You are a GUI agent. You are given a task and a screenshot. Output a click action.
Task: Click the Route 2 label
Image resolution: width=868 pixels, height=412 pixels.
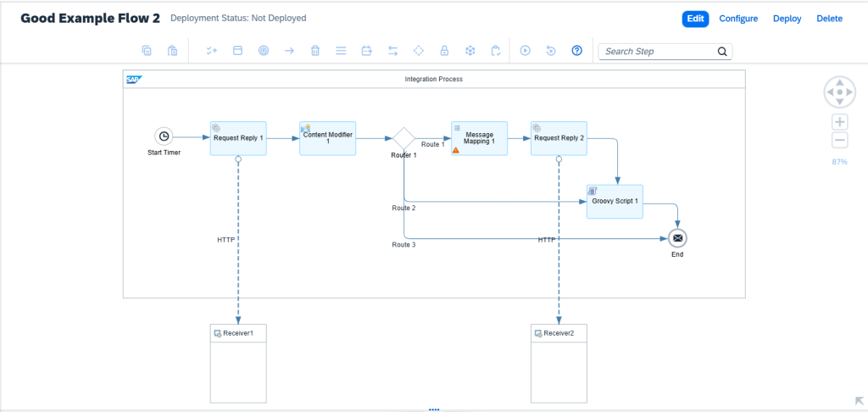click(403, 209)
